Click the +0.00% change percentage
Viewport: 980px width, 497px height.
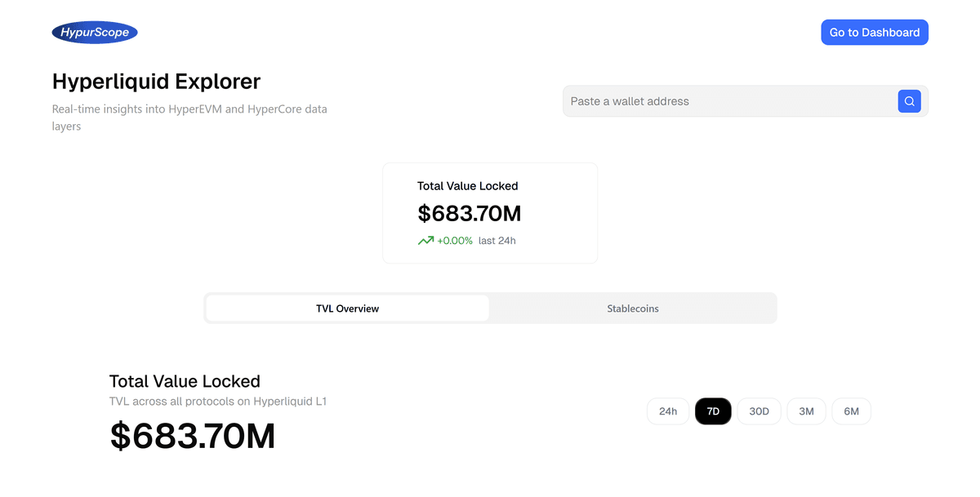pyautogui.click(x=455, y=241)
